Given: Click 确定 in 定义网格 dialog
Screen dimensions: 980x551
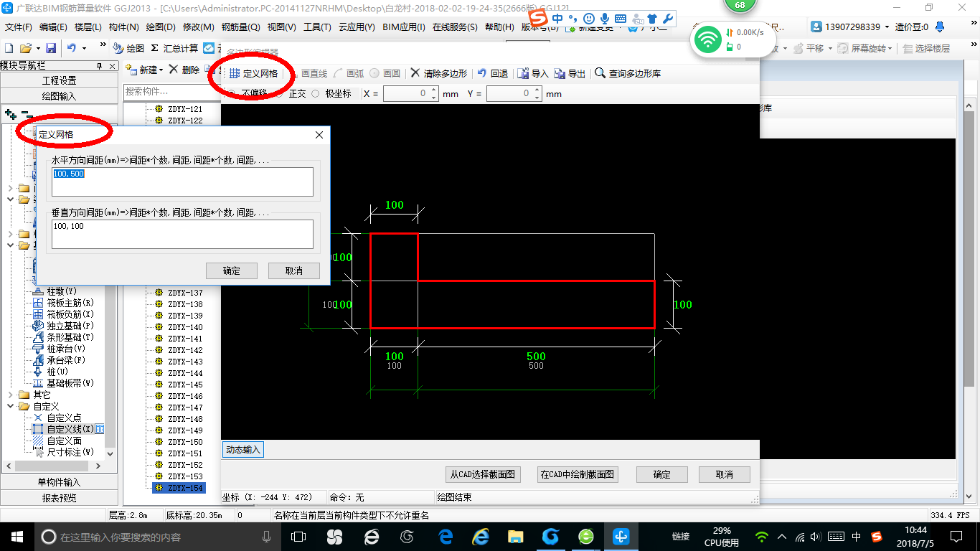Looking at the screenshot, I should click(231, 270).
